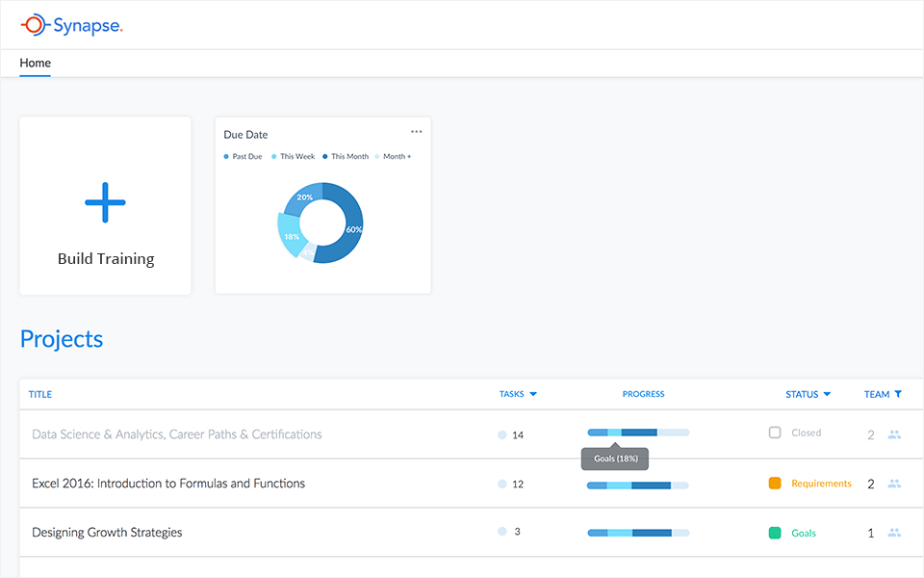Screen dimensions: 924x578
Task: Click team count 1 in Designing Growth row
Action: point(871,533)
